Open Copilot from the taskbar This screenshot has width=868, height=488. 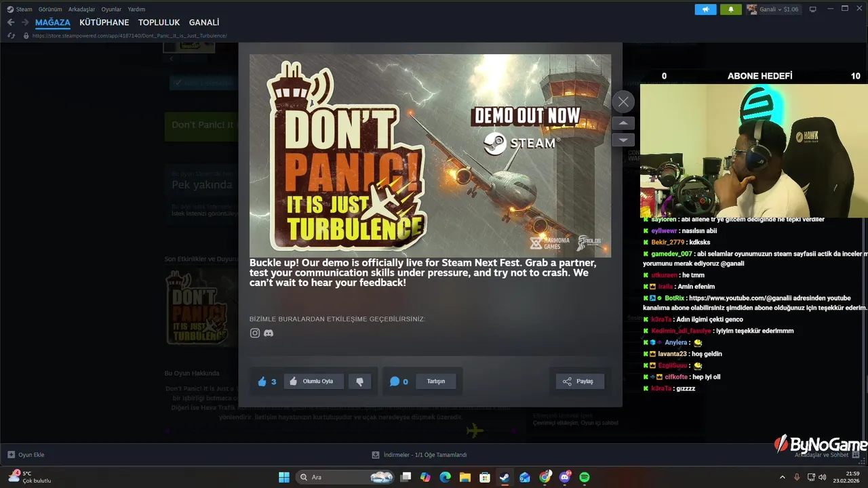tap(425, 477)
